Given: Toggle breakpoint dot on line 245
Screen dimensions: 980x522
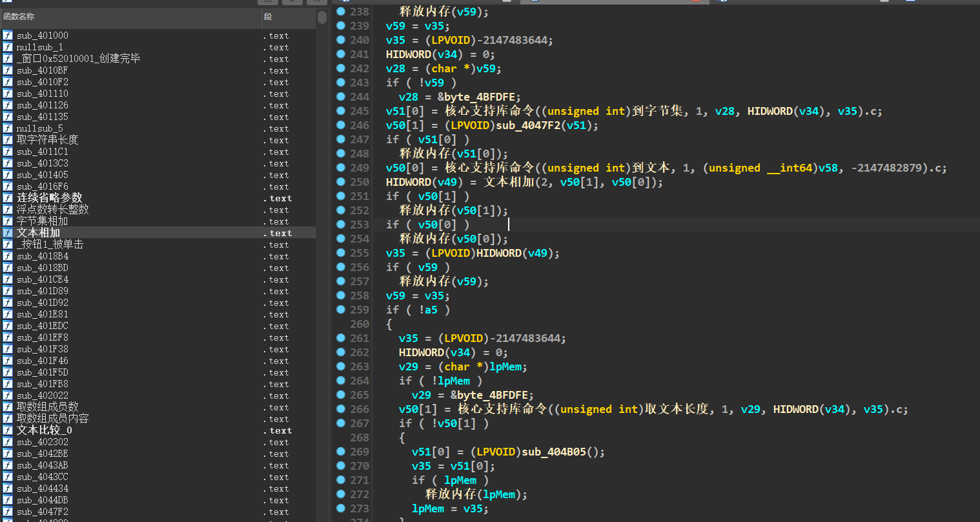Looking at the screenshot, I should pos(341,111).
